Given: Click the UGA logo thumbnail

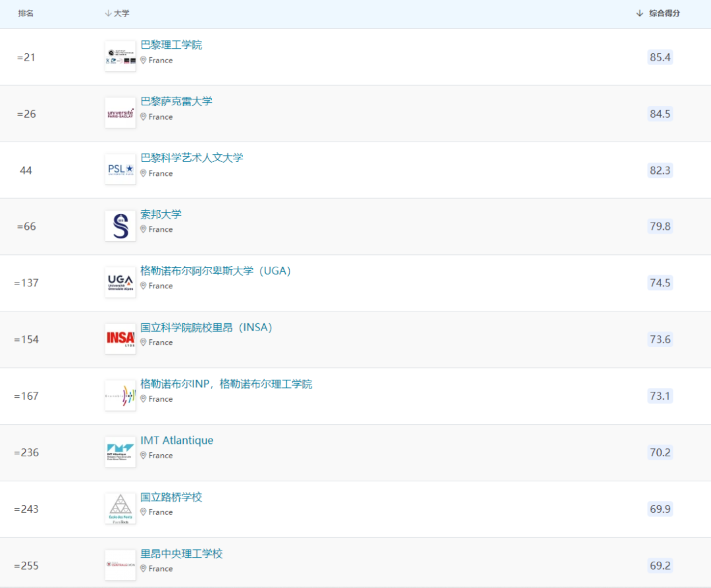Looking at the screenshot, I should click(x=120, y=282).
